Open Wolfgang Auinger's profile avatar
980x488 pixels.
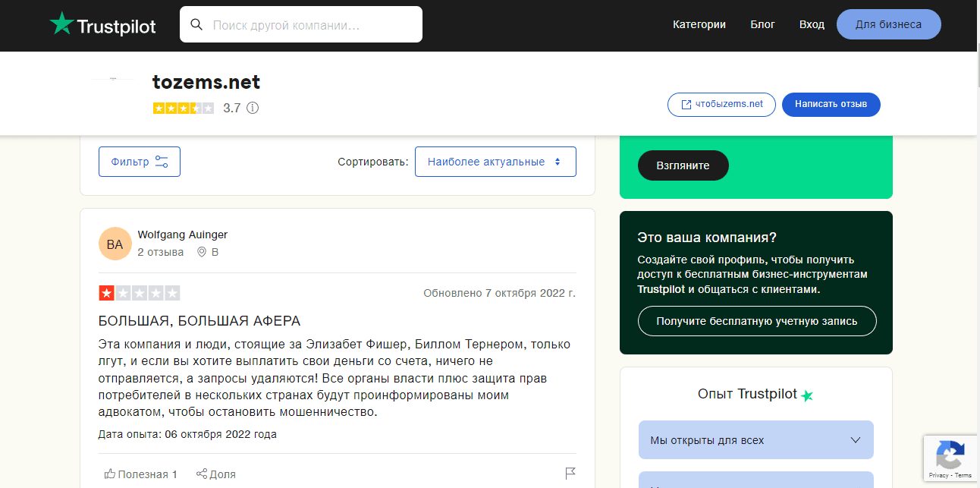coord(115,244)
